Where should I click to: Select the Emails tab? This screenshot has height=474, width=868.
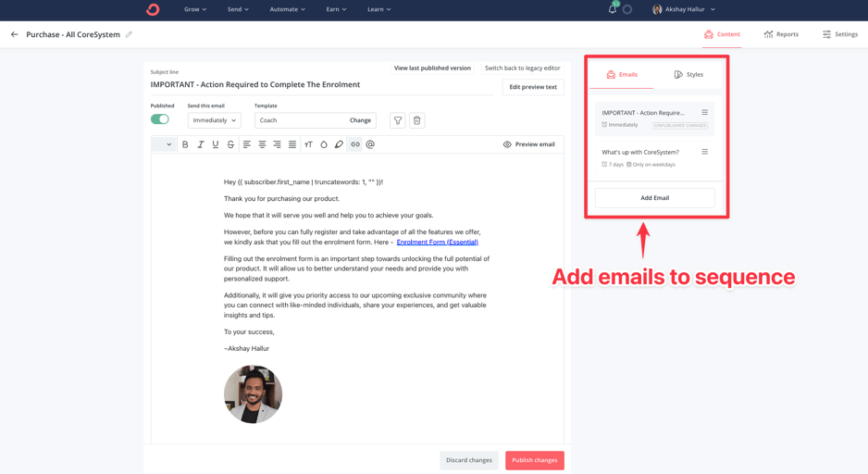coord(622,75)
